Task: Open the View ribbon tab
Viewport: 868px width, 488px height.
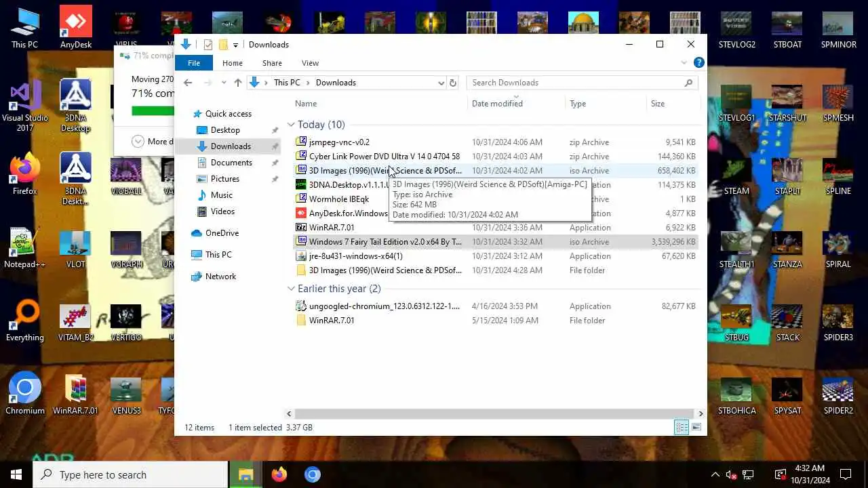Action: click(310, 63)
